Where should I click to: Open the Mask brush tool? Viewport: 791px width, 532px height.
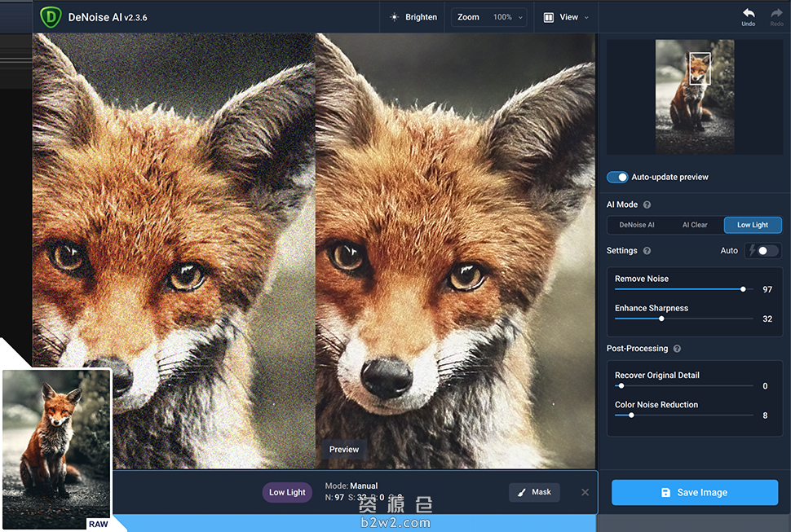point(534,492)
